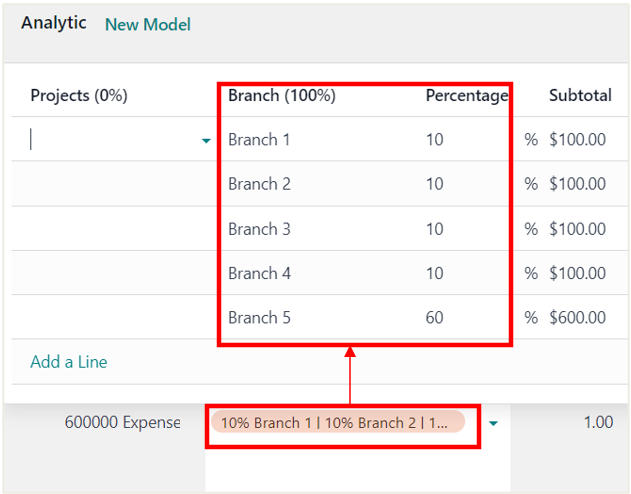Screen dimensions: 631x494
Task: Expand the analytic distribution dropdown caret
Action: pyautogui.click(x=493, y=423)
